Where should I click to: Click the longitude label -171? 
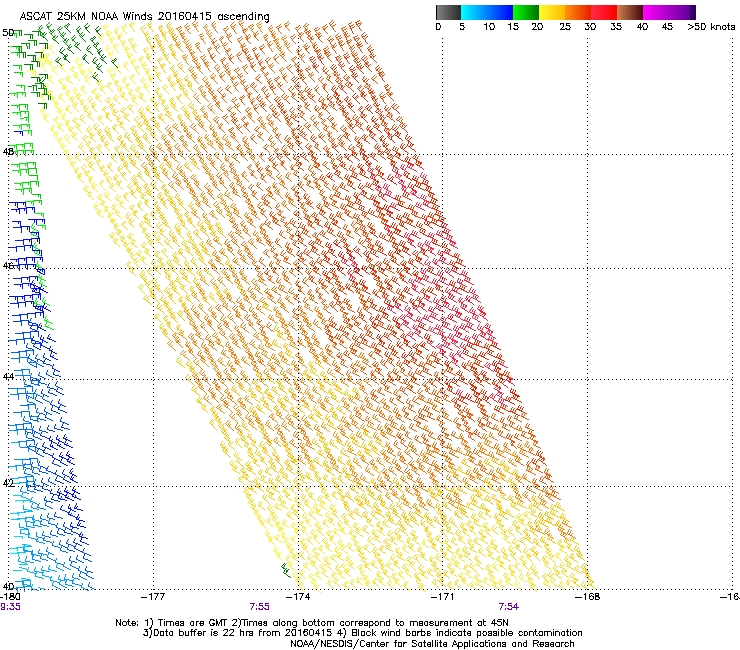pos(443,597)
